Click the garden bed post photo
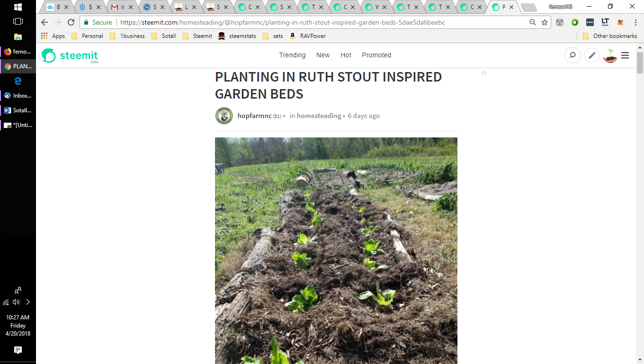 point(336,251)
